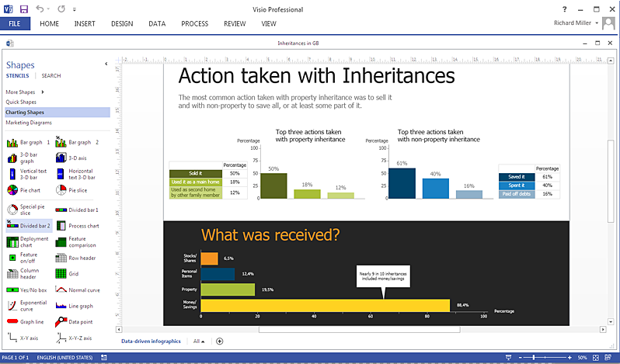Open the DATA ribbon tab
Image resolution: width=620 pixels, height=364 pixels.
coord(157,24)
